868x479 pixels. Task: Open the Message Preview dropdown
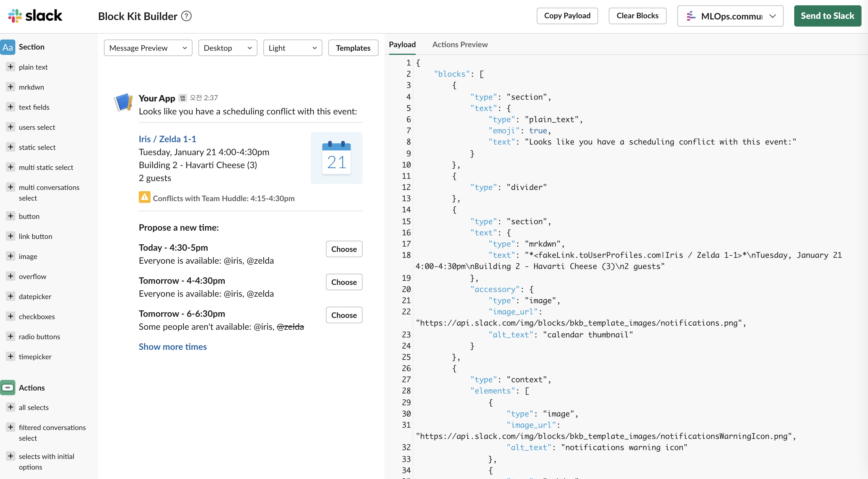tap(148, 48)
